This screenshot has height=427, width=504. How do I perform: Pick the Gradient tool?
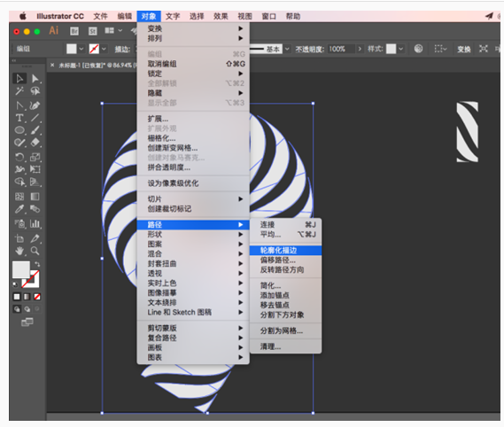click(x=35, y=197)
